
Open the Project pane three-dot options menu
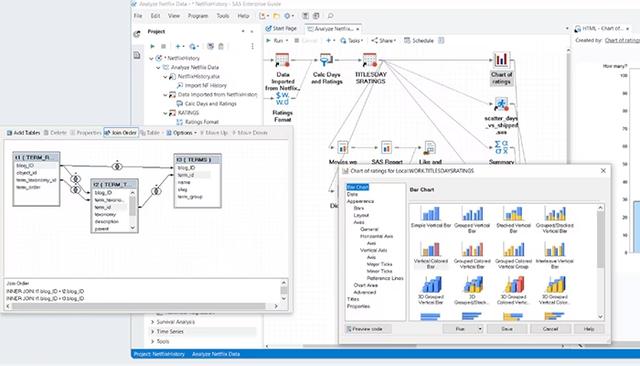coord(252,47)
